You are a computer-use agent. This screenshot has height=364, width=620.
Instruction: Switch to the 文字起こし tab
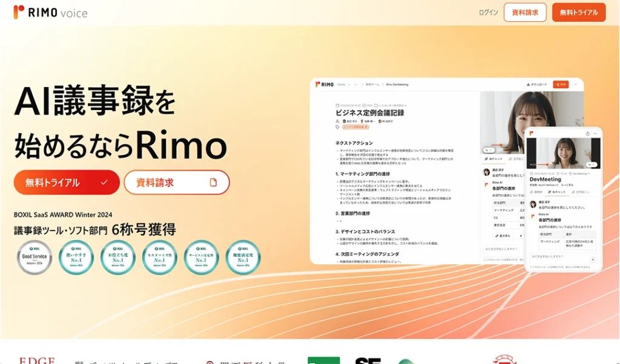[516, 158]
